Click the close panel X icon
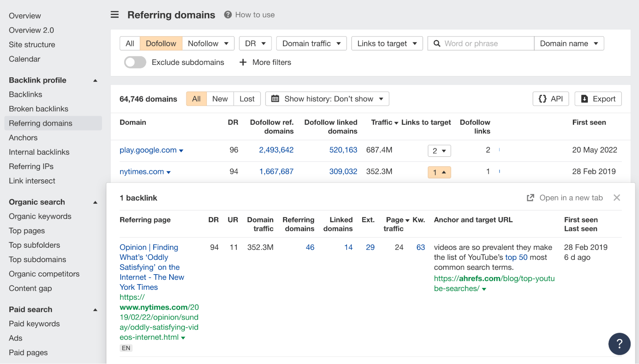 pyautogui.click(x=617, y=197)
